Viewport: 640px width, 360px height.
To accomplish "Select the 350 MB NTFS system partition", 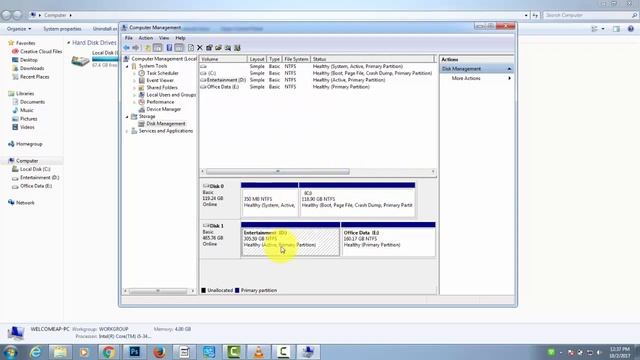I will click(x=269, y=200).
